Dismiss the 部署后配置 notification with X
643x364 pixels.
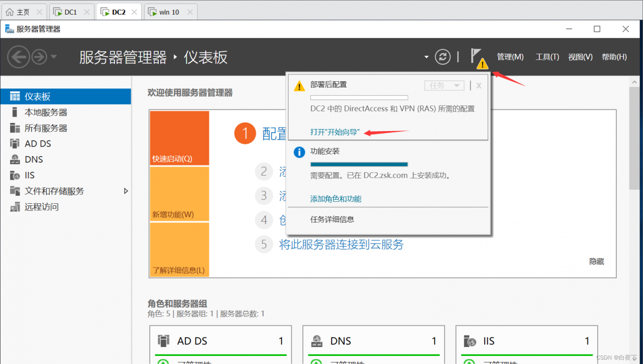pos(479,85)
